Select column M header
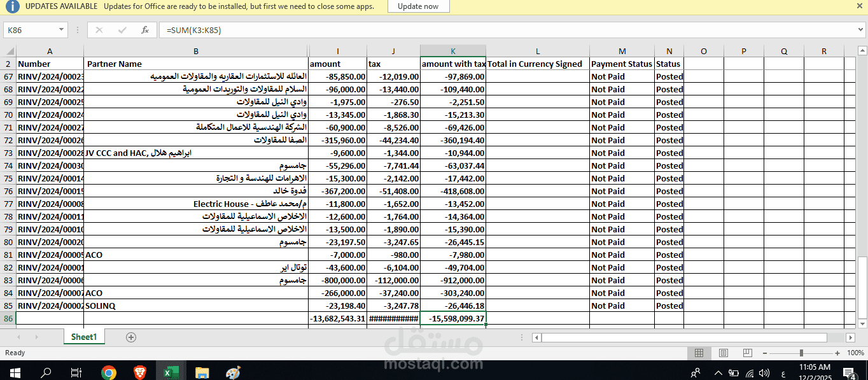The image size is (868, 380). pyautogui.click(x=622, y=51)
